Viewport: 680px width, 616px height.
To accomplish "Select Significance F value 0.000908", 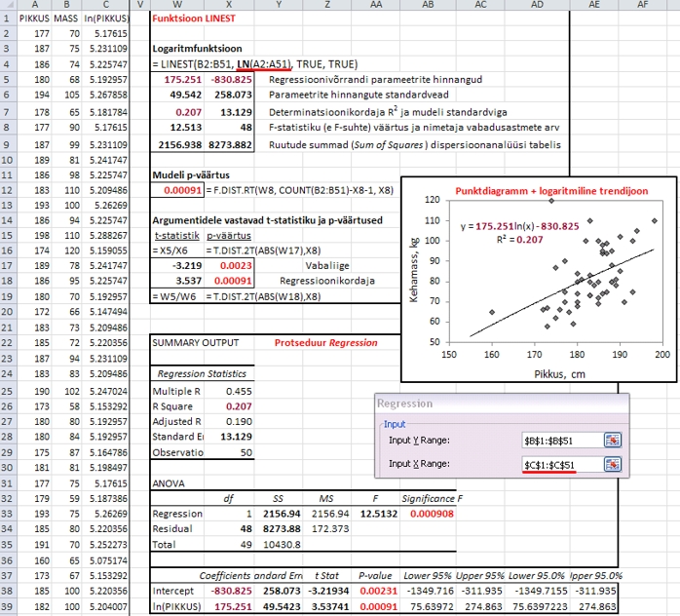I will click(428, 514).
